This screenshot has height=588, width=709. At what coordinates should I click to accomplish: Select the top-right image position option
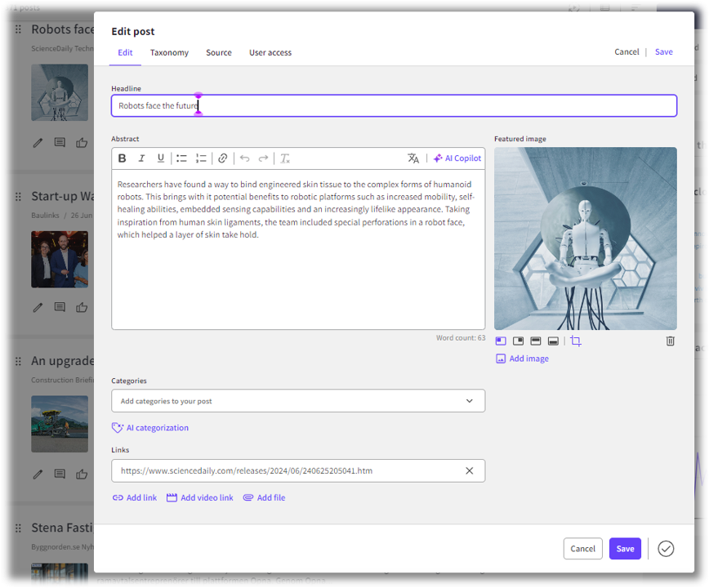(518, 341)
